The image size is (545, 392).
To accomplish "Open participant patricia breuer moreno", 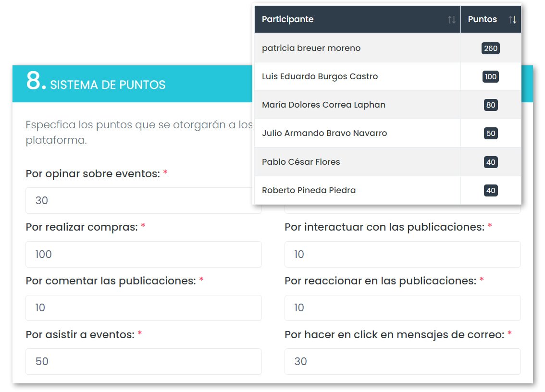I will pyautogui.click(x=311, y=48).
